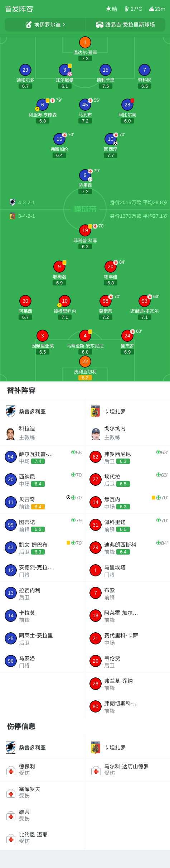Tap the sunny weather icon
The height and width of the screenshot is (868, 170).
[x=108, y=9]
